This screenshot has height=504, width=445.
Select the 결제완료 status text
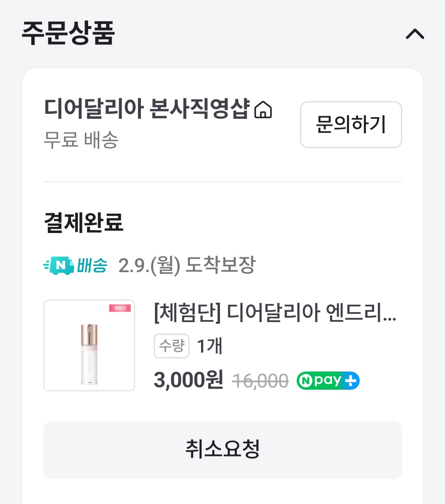tap(84, 223)
